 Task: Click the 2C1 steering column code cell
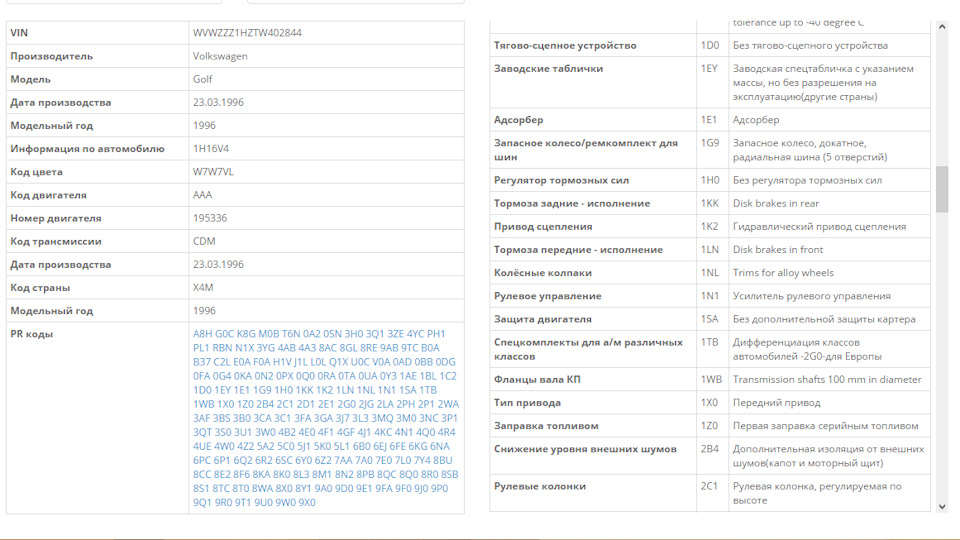click(x=709, y=487)
